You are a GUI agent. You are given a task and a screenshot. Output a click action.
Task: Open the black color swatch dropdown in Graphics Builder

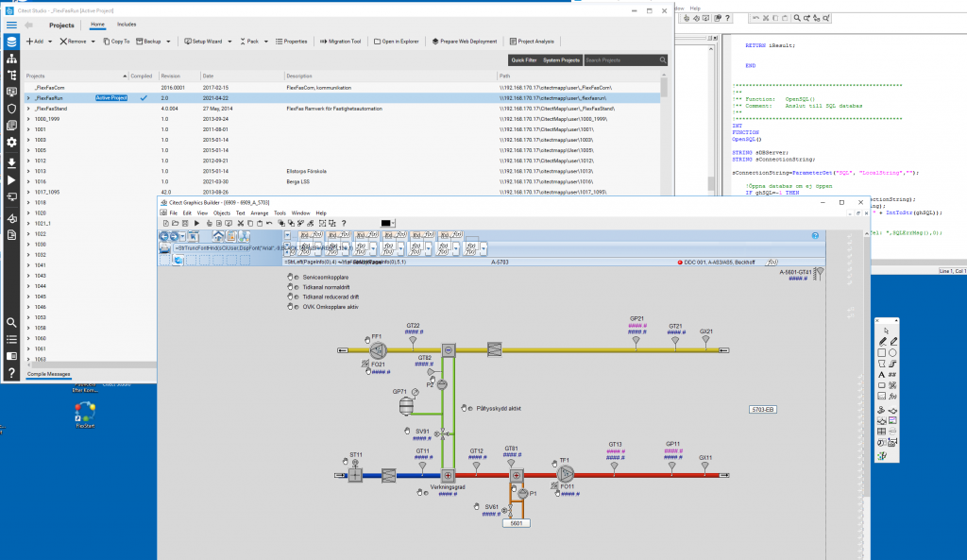tap(393, 223)
